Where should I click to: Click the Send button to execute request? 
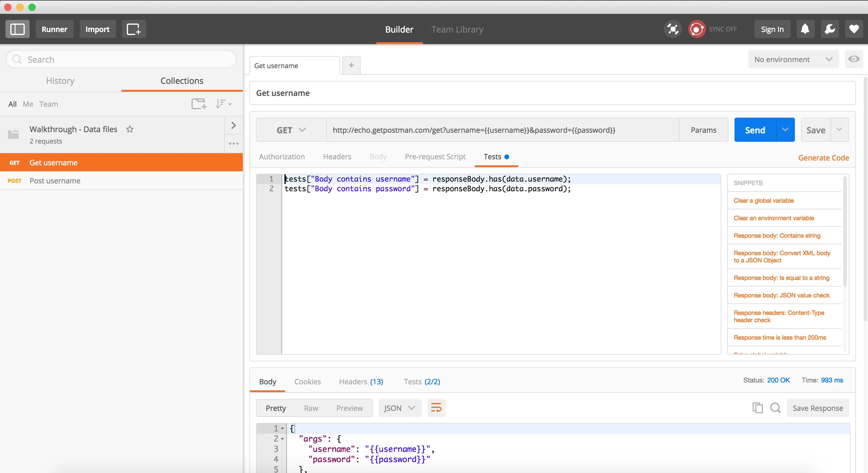755,130
